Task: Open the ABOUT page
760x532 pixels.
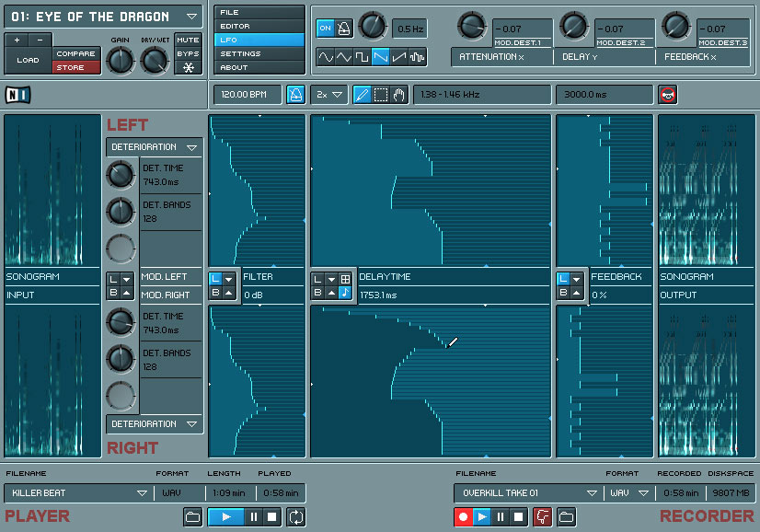Action: tap(259, 67)
